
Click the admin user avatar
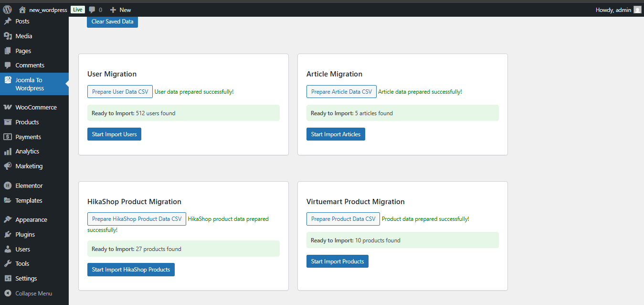637,10
